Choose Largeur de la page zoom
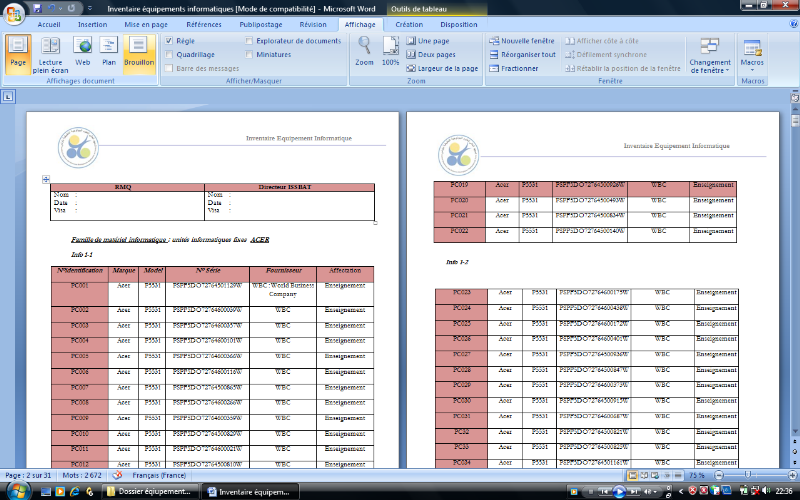This screenshot has width=800, height=500. [442, 68]
